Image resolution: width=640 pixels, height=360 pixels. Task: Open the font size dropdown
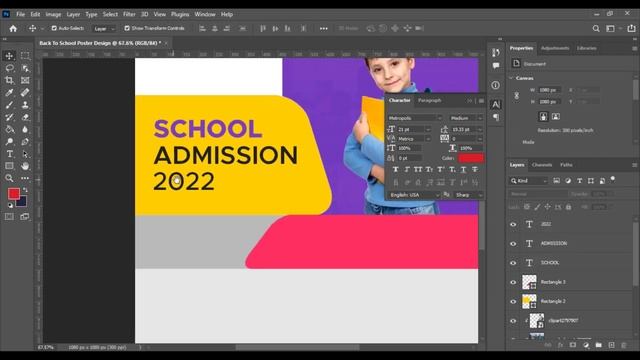point(428,129)
